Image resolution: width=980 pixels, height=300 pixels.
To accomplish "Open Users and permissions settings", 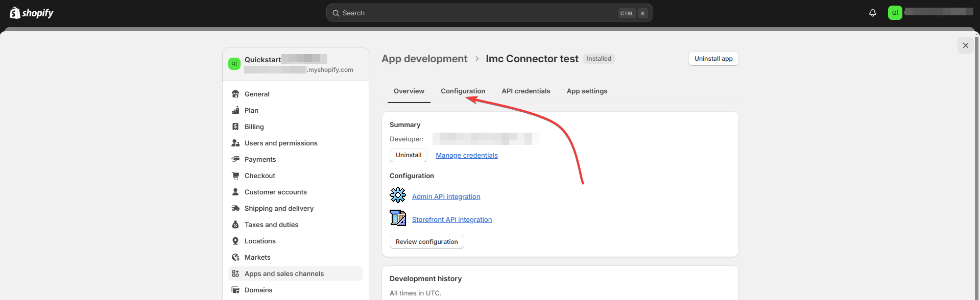I will [281, 143].
